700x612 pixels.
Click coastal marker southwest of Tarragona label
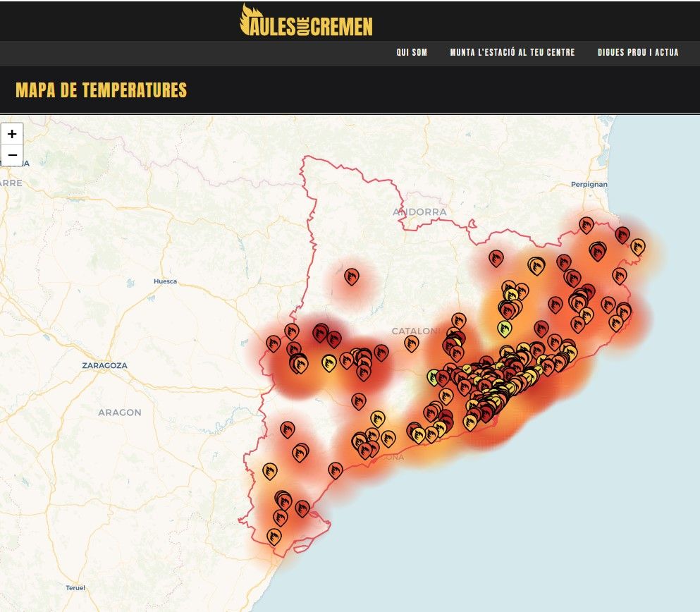(x=336, y=470)
